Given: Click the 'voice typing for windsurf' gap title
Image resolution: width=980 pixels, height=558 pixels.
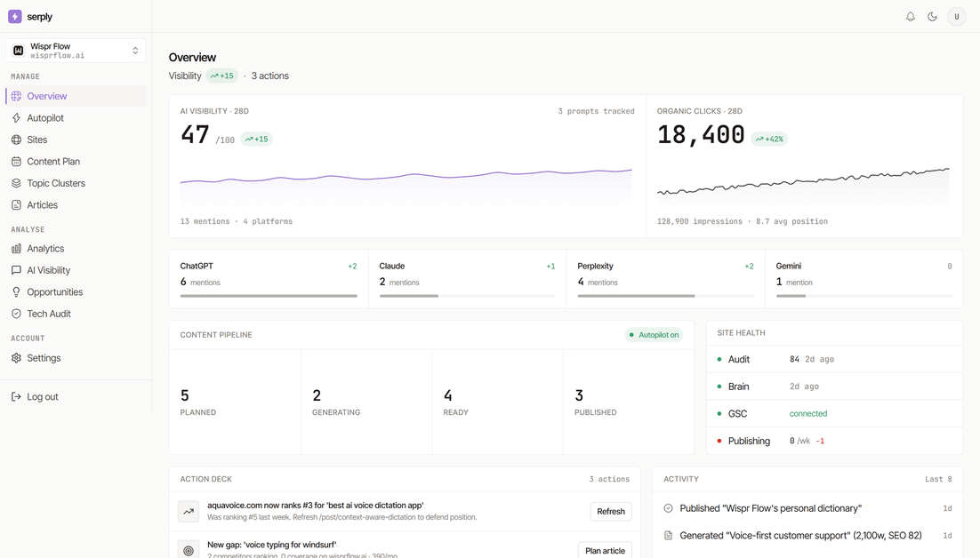Looking at the screenshot, I should (271, 545).
